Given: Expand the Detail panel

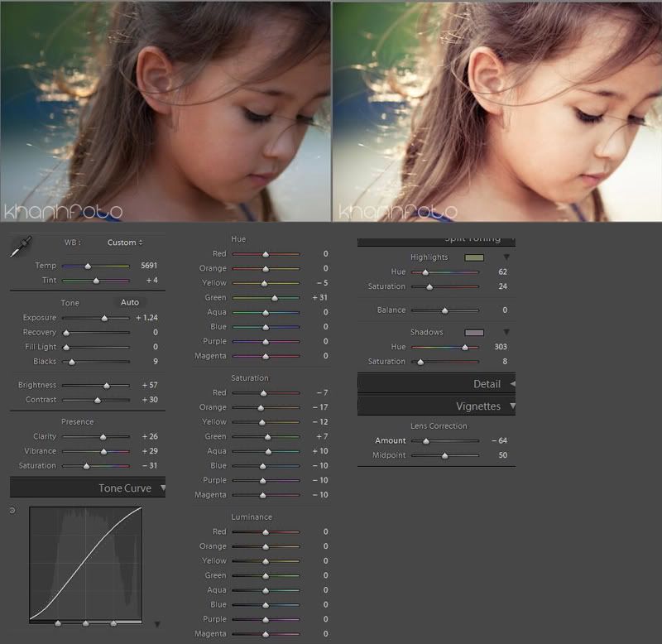Looking at the screenshot, I should point(512,384).
